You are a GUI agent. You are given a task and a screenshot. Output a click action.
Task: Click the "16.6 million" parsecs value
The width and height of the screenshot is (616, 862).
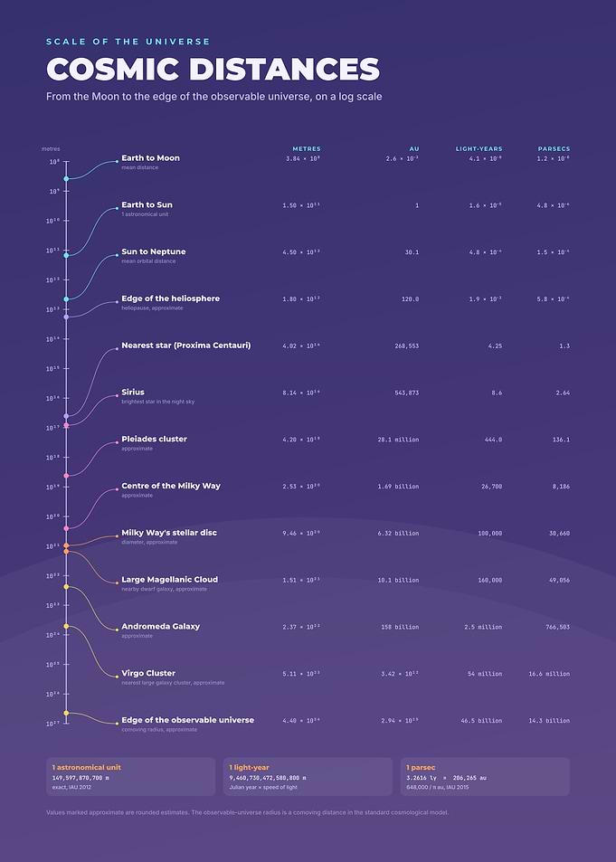point(549,674)
